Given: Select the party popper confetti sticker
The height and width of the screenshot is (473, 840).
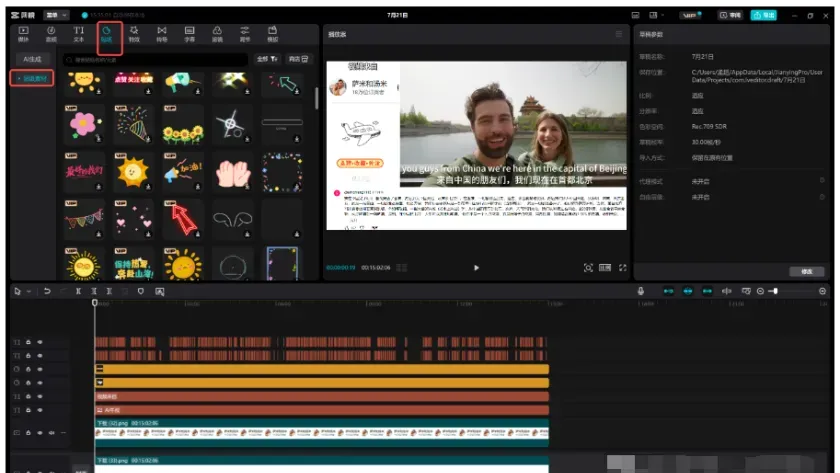Looking at the screenshot, I should point(133,124).
